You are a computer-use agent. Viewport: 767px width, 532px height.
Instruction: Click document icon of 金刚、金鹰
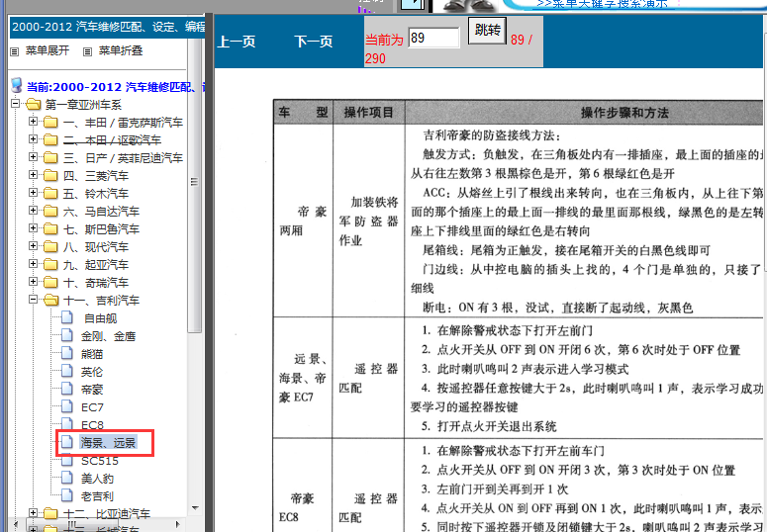point(67,335)
